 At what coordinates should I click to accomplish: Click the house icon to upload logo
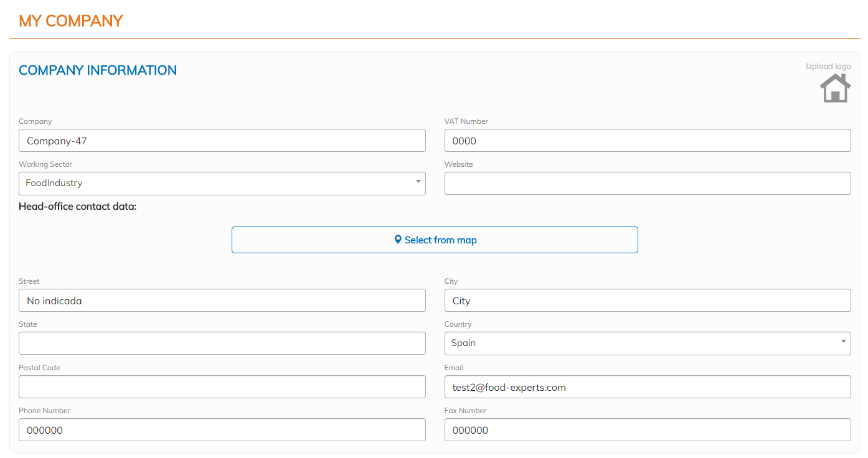(835, 88)
